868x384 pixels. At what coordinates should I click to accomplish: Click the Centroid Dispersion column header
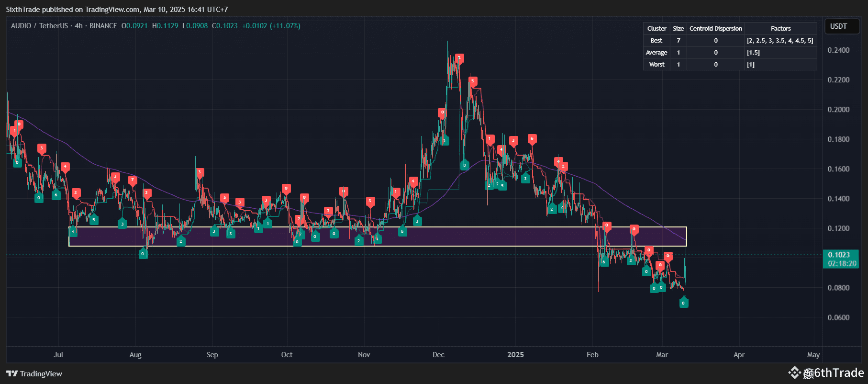[x=716, y=28]
